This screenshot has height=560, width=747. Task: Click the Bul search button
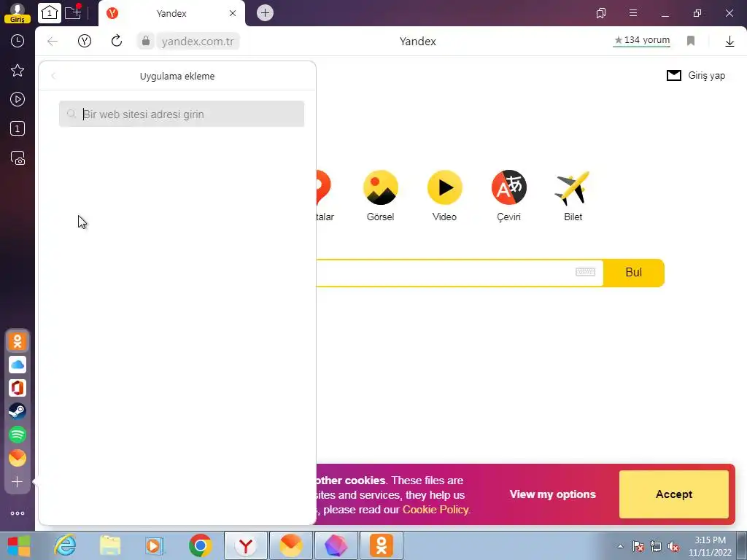click(x=634, y=273)
